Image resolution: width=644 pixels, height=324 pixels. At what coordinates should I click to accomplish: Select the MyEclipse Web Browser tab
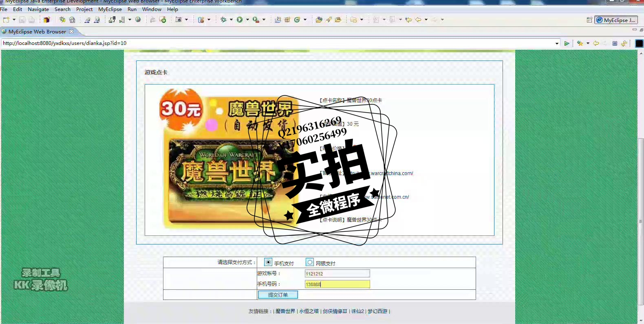click(37, 31)
